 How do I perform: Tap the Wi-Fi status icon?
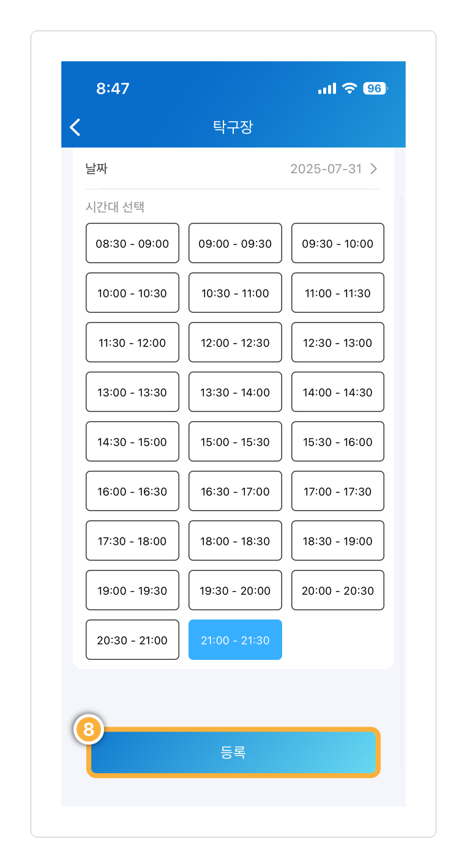[349, 88]
